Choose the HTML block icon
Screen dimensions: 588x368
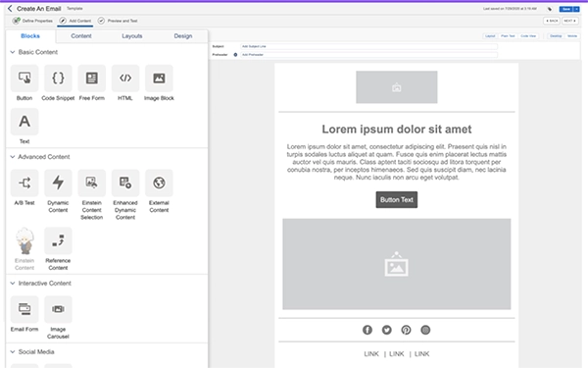point(125,79)
